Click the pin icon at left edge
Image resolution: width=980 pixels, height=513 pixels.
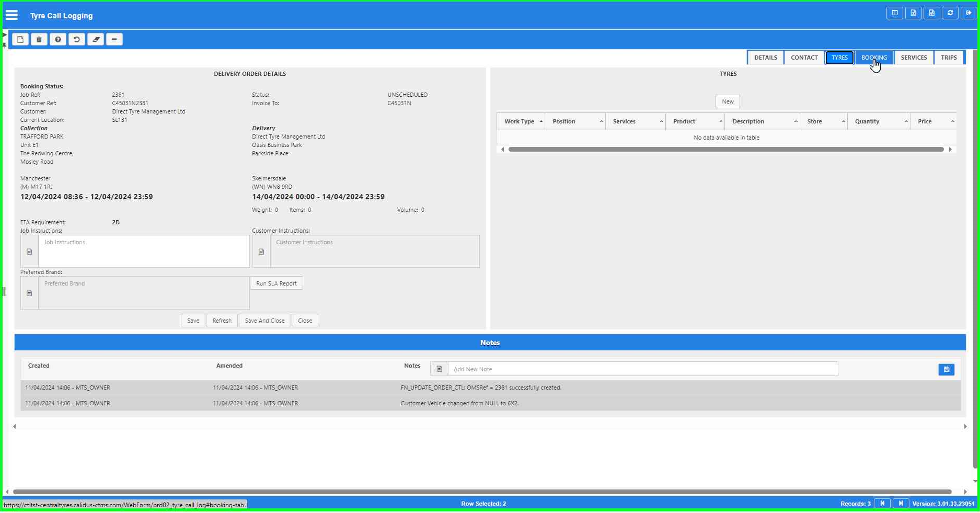(x=4, y=45)
